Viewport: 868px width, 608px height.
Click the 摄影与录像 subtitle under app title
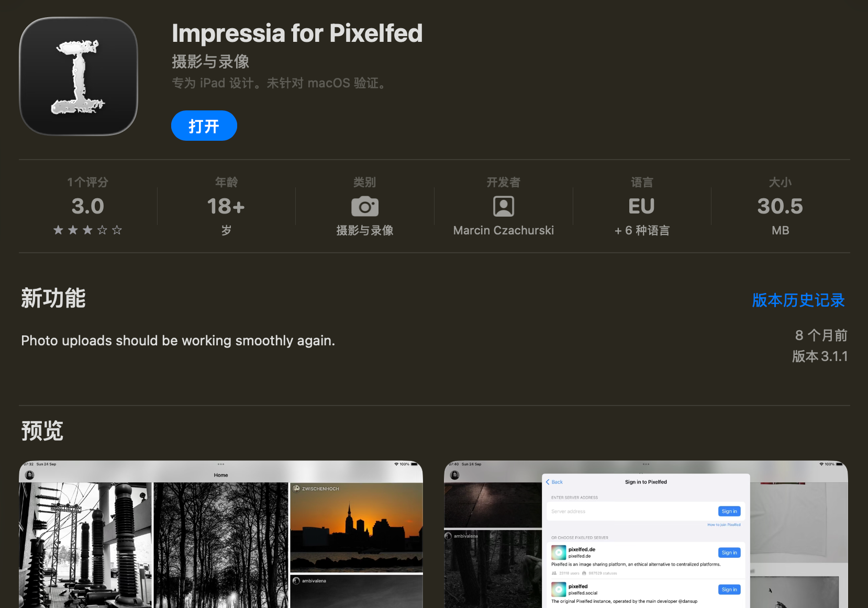(210, 62)
